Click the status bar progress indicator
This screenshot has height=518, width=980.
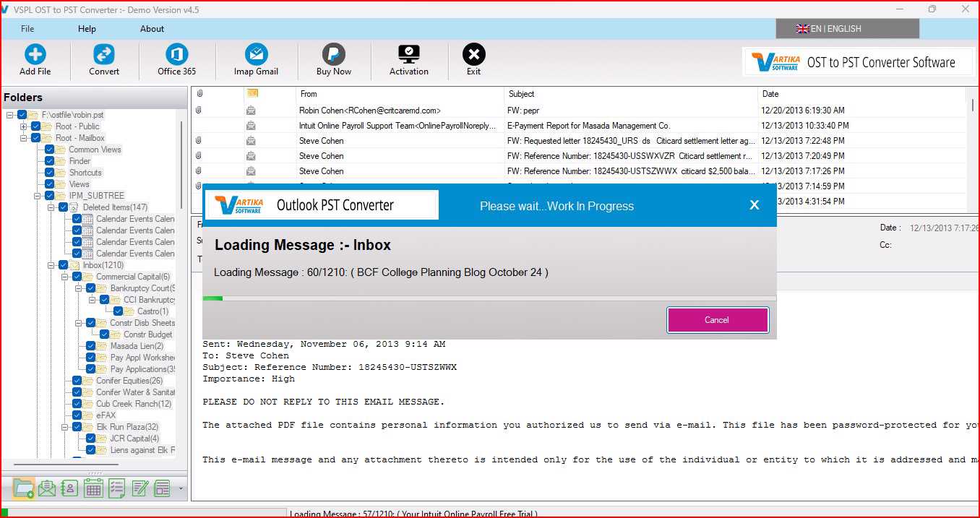(x=143, y=514)
